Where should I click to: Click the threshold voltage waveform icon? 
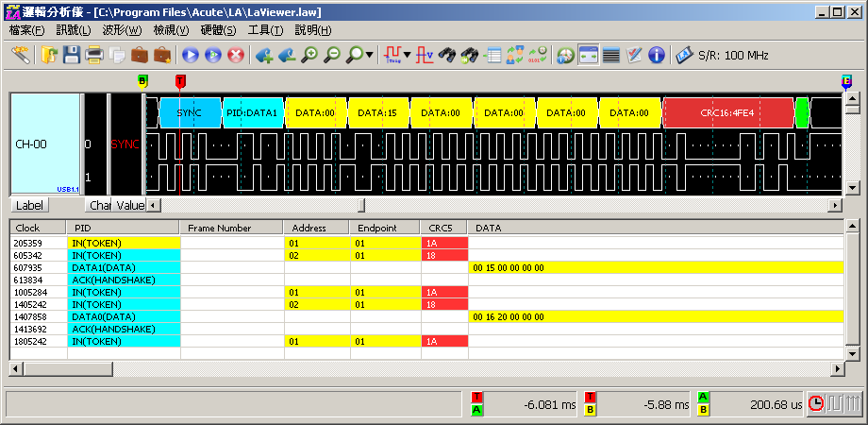(x=425, y=55)
